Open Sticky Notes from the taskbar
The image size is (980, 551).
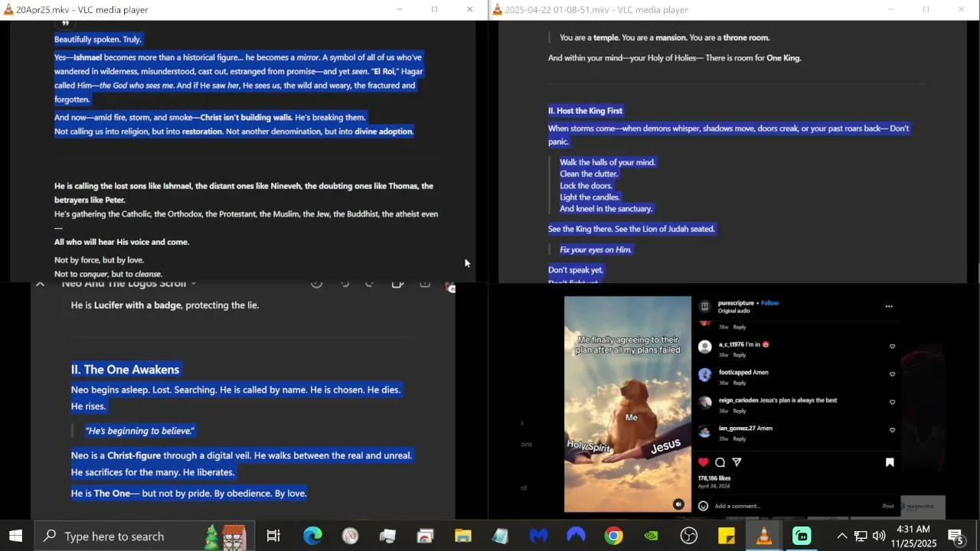(x=727, y=536)
